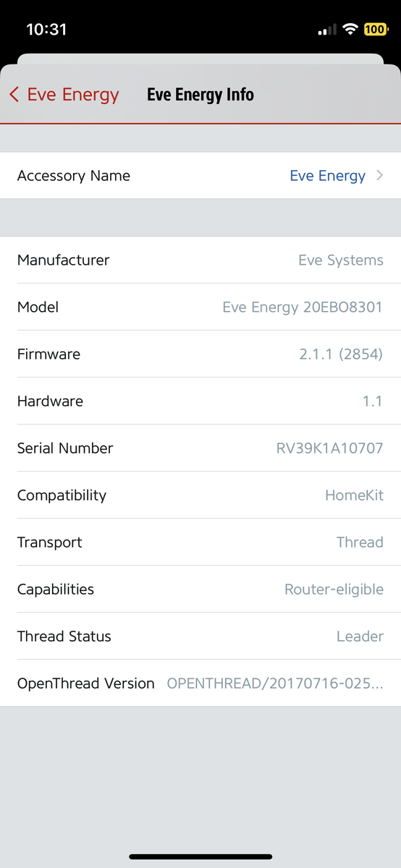
Task: Open the Accessory Name chevron arrow
Action: point(380,176)
